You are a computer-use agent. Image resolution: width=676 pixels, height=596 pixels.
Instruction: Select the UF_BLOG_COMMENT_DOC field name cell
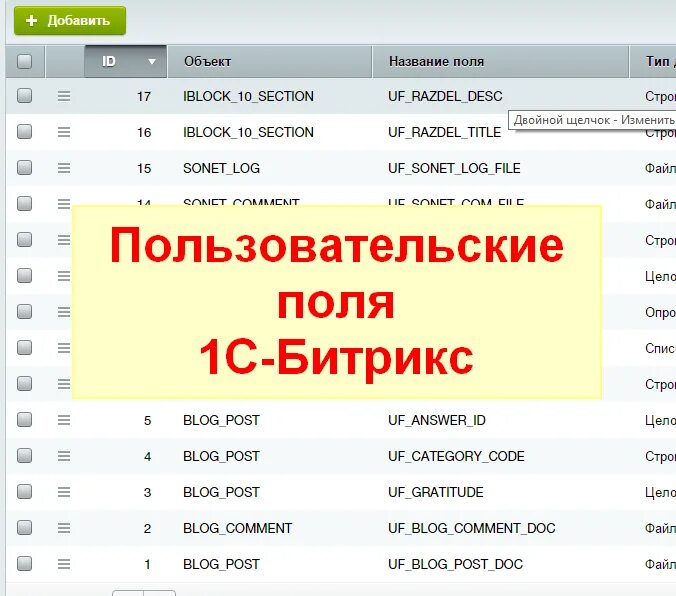(x=472, y=528)
